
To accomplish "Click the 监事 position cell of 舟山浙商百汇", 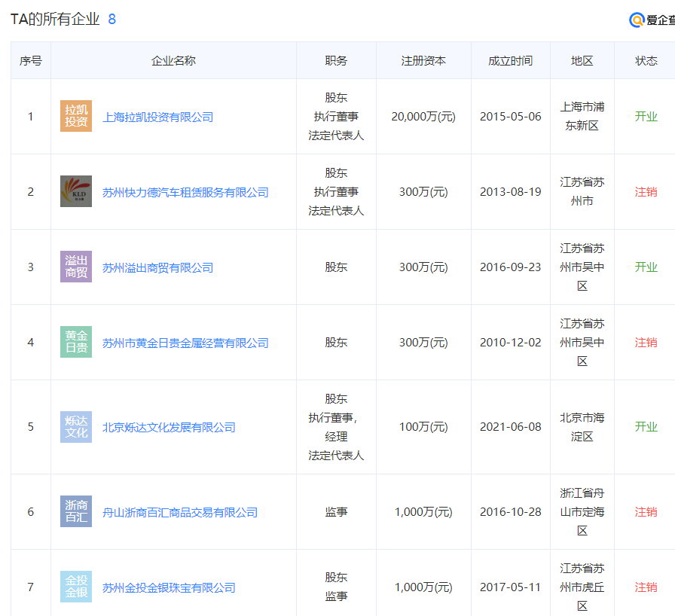I will click(336, 512).
